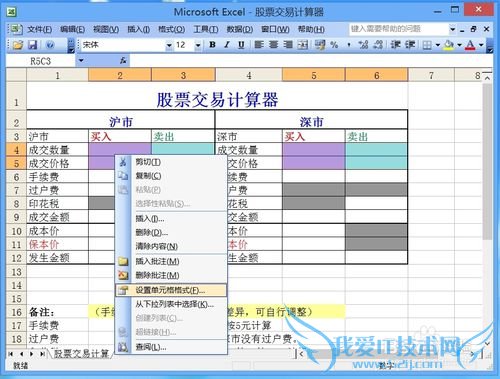Image resolution: width=500 pixels, height=379 pixels.
Task: Click the Decrease Indent icon
Action: (396, 45)
